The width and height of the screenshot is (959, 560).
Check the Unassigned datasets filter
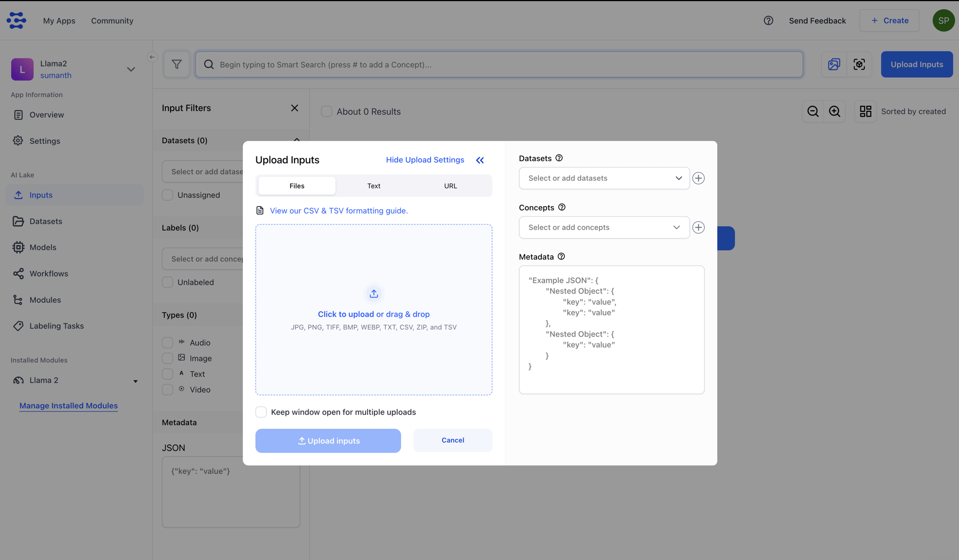167,195
